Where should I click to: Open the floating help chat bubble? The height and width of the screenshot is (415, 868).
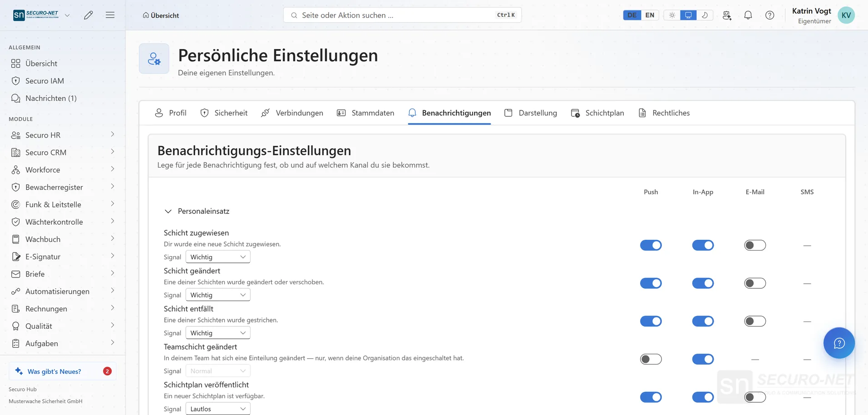coord(839,343)
